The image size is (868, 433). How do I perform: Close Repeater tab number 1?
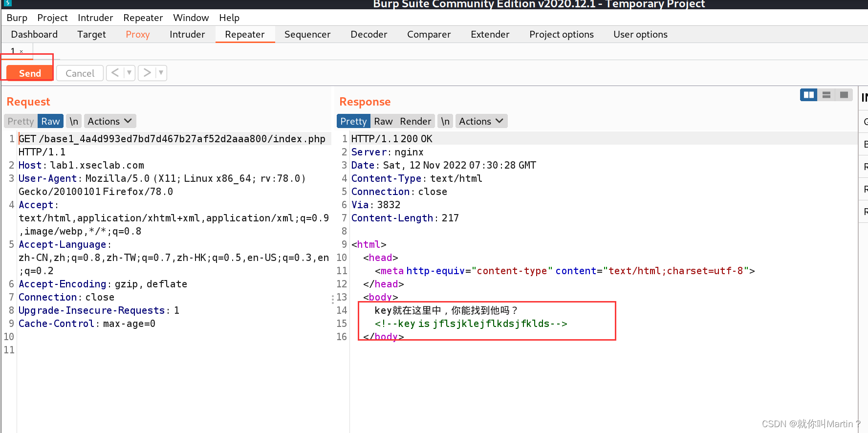point(21,51)
